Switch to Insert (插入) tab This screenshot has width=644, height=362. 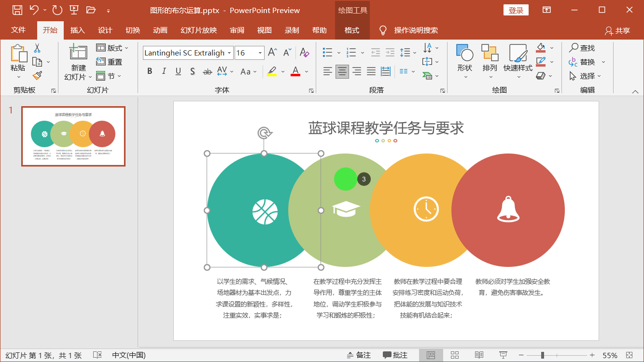pyautogui.click(x=77, y=30)
